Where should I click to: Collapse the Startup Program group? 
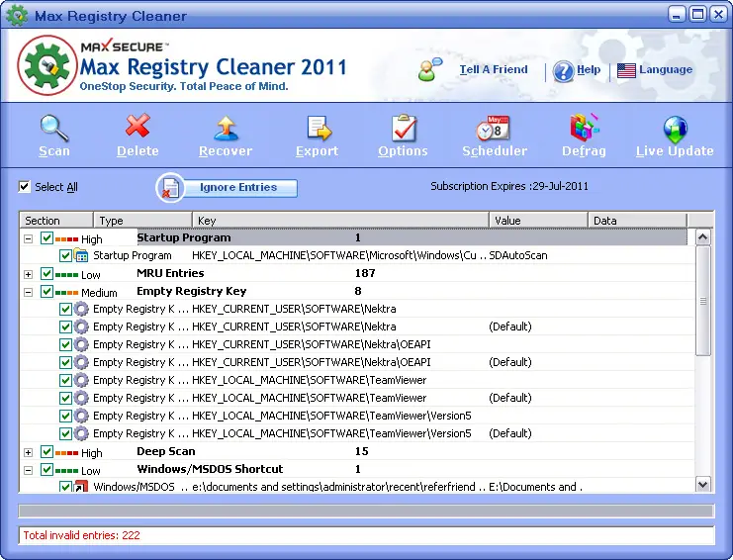pos(28,238)
